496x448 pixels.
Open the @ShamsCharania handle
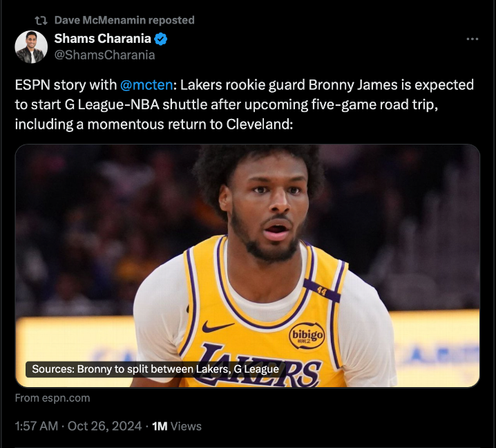coord(104,55)
